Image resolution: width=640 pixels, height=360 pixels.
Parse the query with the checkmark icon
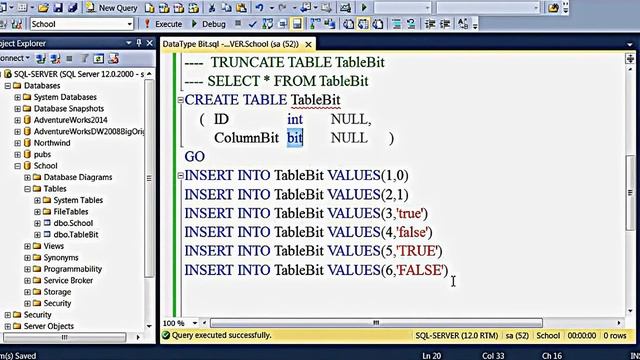coord(252,24)
